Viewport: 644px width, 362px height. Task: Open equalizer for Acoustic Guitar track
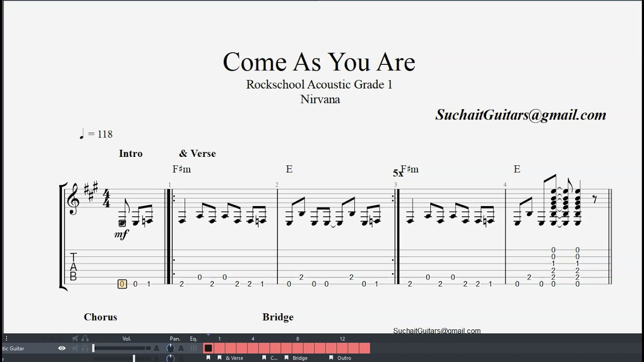tap(194, 348)
